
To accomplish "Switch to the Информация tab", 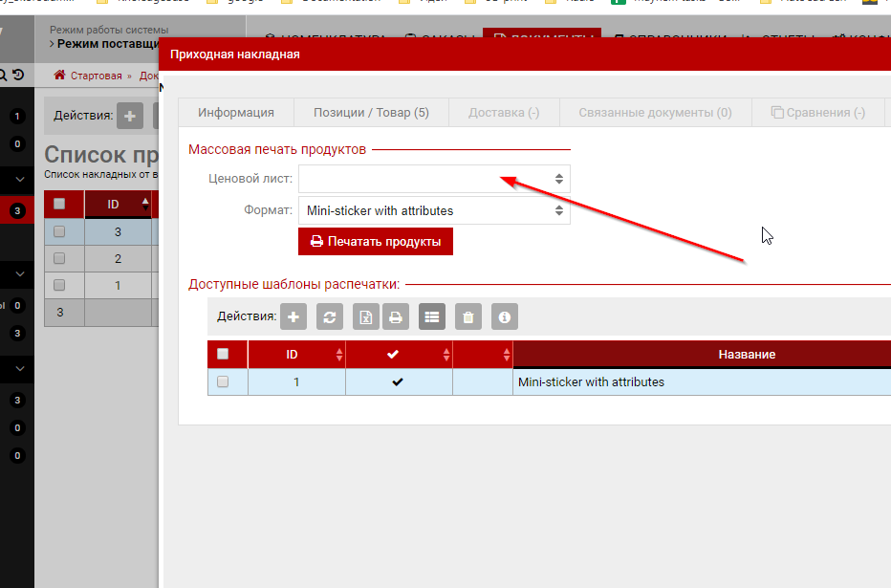I will 236,113.
